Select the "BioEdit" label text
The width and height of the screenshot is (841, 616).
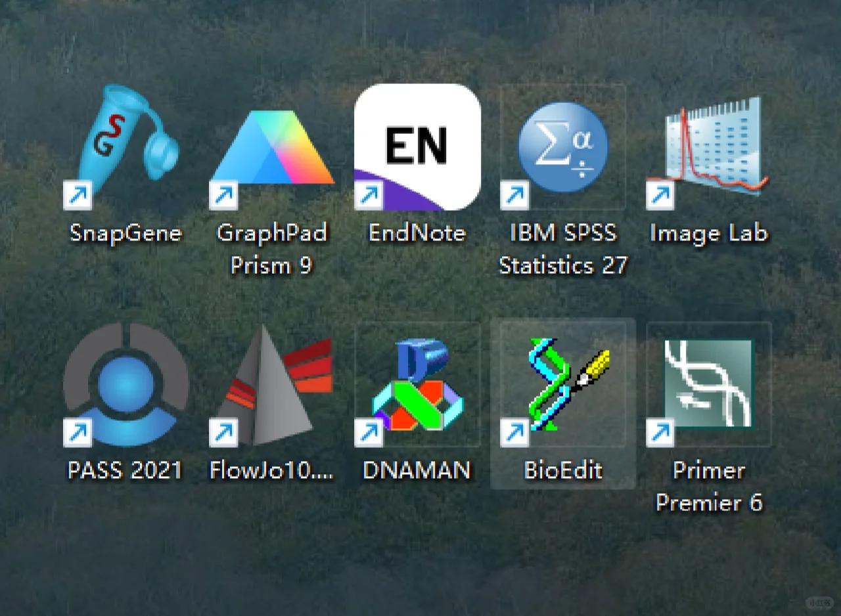pos(563,470)
